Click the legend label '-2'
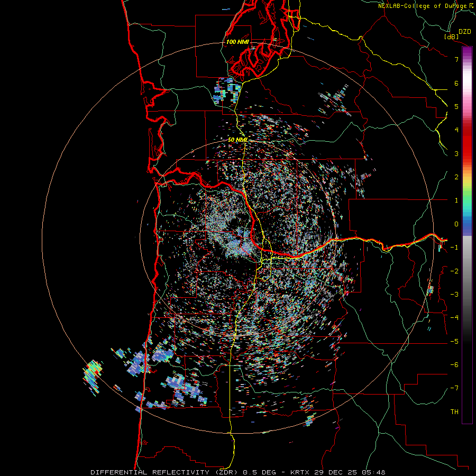The width and height of the screenshot is (476, 476). click(454, 271)
